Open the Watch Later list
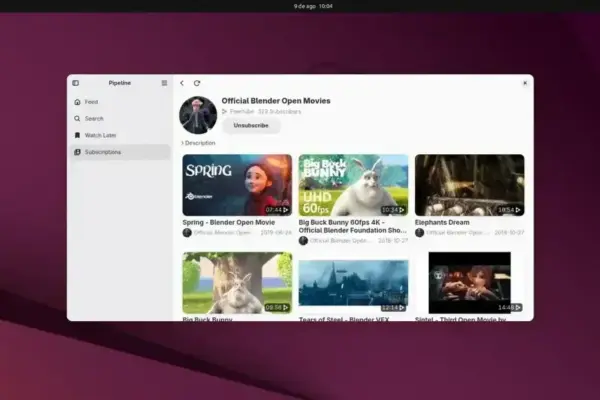This screenshot has width=600, height=400. click(120, 135)
